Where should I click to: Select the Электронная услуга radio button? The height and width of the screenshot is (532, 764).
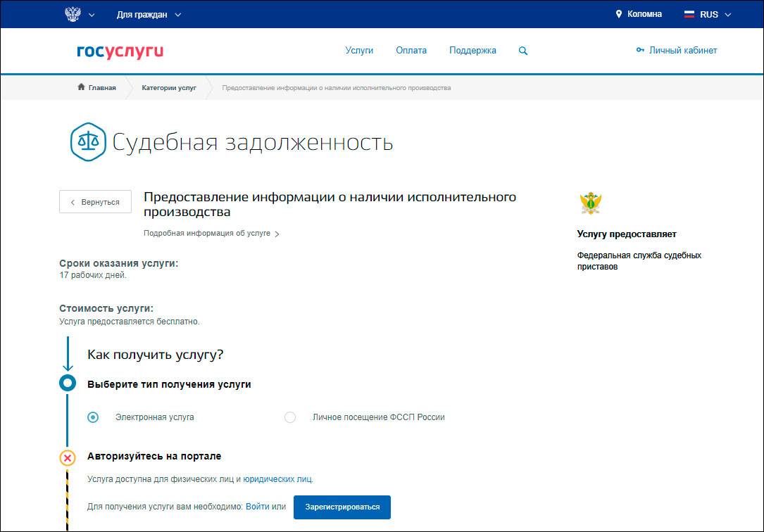click(x=93, y=417)
